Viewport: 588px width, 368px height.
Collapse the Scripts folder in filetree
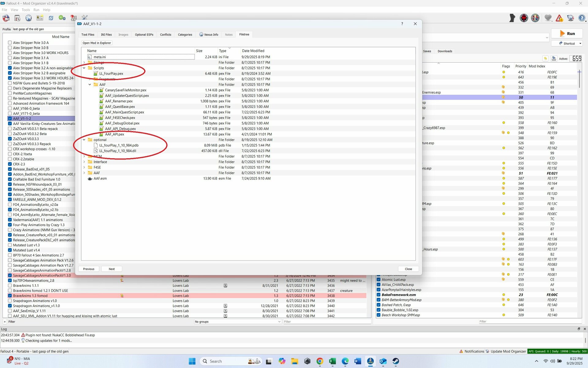[x=84, y=68]
